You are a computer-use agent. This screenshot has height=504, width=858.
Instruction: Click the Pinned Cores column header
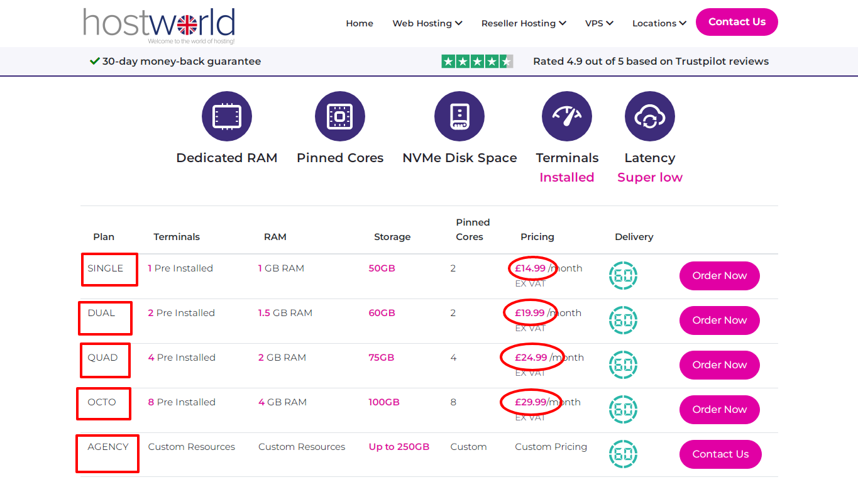click(x=472, y=230)
